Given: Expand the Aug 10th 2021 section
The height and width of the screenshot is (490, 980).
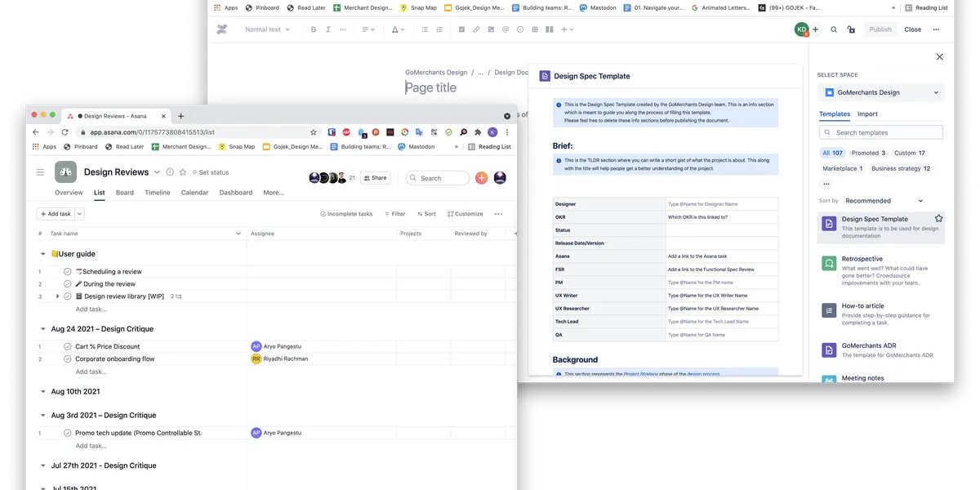Looking at the screenshot, I should pos(43,391).
